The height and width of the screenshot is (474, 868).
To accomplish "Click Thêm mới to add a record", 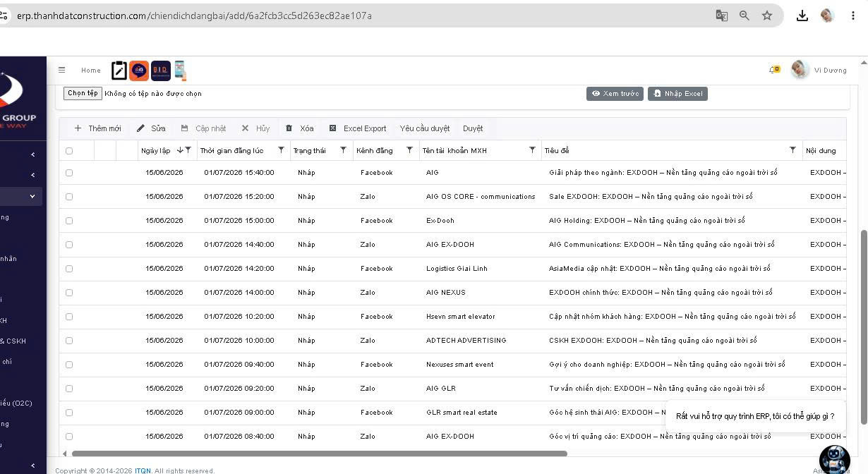I will click(98, 128).
